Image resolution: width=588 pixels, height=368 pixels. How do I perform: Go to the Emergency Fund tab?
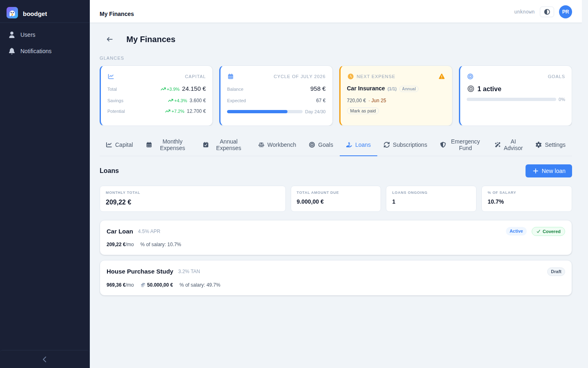(x=460, y=145)
